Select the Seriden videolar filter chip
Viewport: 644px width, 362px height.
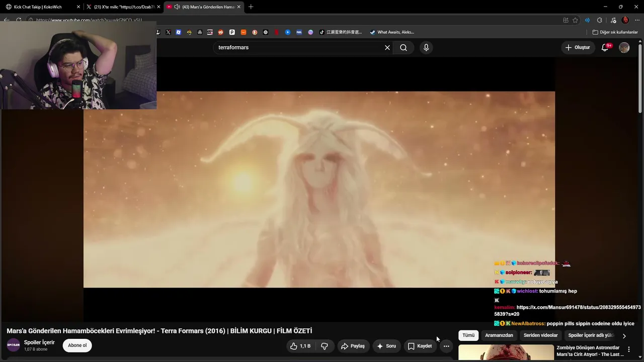(541, 335)
